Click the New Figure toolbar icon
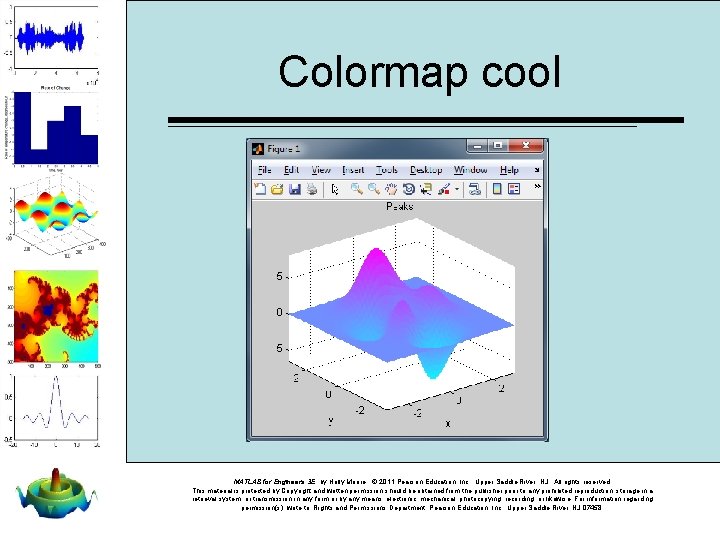The height and width of the screenshot is (540, 720). (x=260, y=189)
